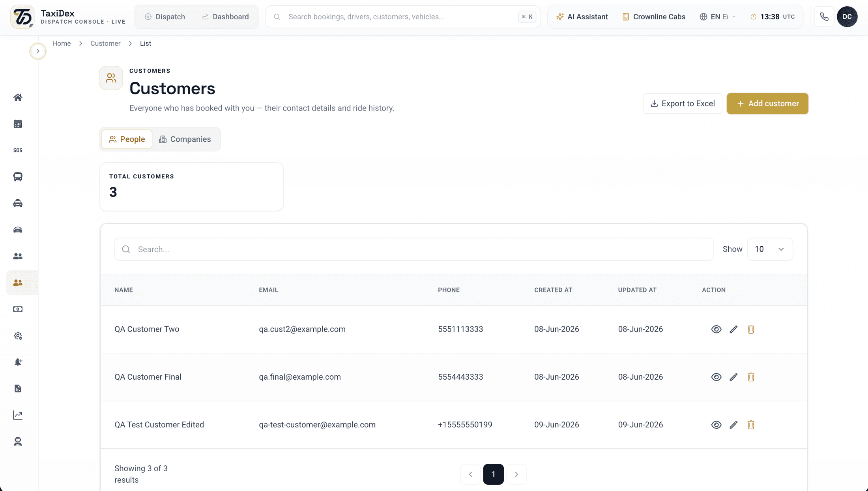This screenshot has height=491, width=868.
Task: Open the DC user avatar menu
Action: click(x=847, y=17)
